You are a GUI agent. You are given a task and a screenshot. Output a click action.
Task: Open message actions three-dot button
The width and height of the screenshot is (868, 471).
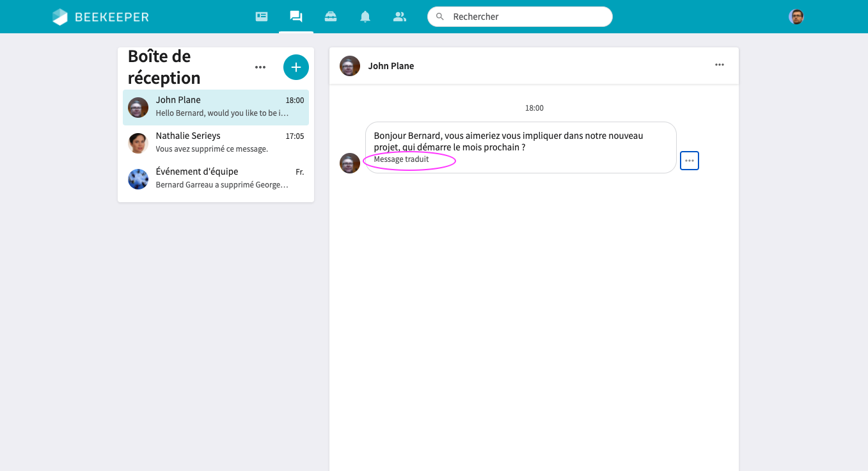(x=689, y=161)
